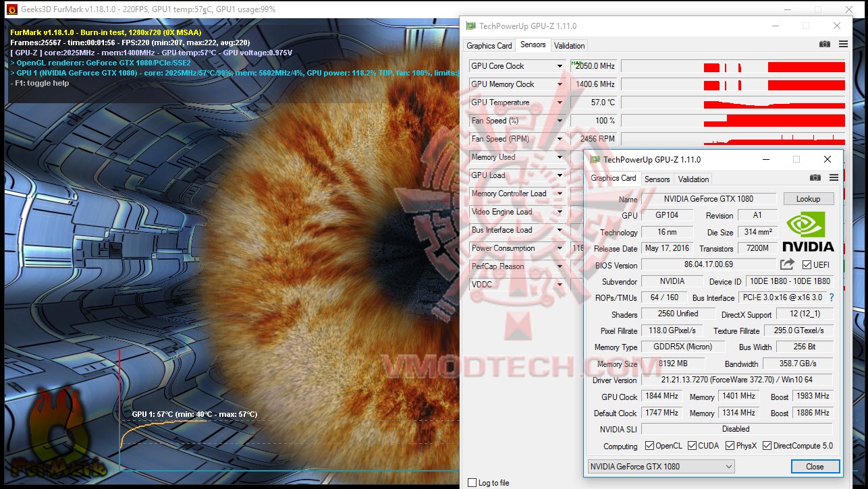Click the FurMark "OpenGL renderer" overlay line
The height and width of the screenshot is (489, 868).
click(x=101, y=63)
